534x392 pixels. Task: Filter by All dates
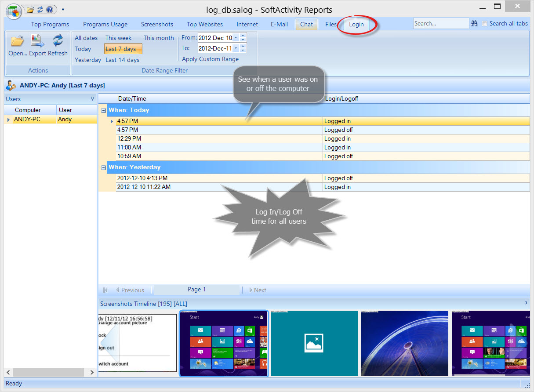point(86,38)
